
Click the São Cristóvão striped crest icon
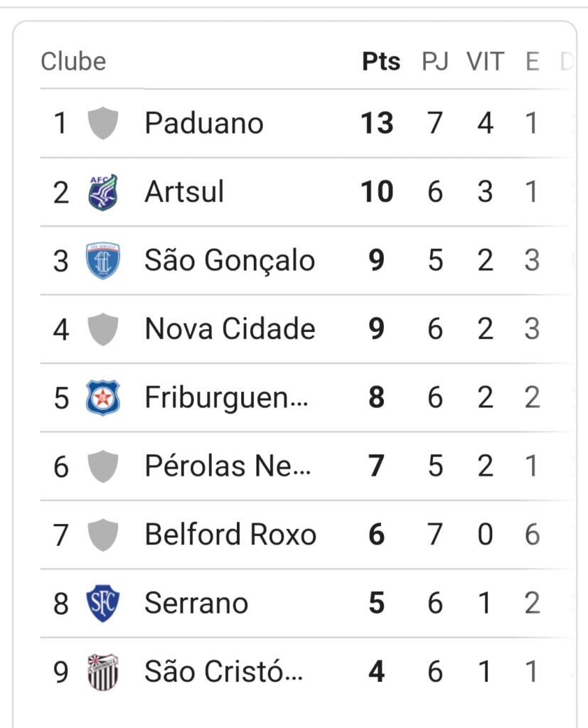102,672
